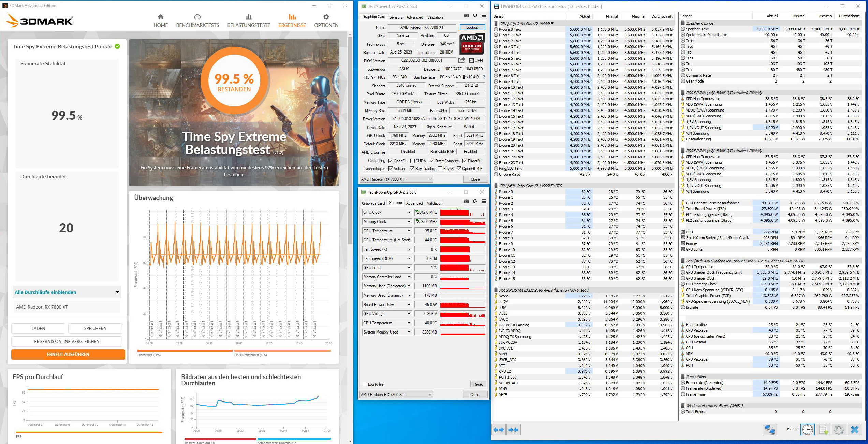Open the GPU Clock sensor dropdown arrow
This screenshot has width=868, height=444.
[x=409, y=212]
